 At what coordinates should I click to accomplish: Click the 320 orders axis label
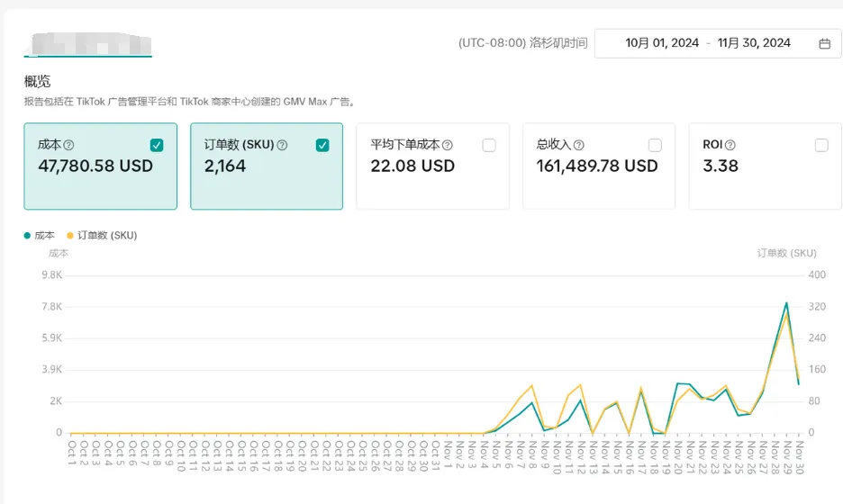click(817, 307)
